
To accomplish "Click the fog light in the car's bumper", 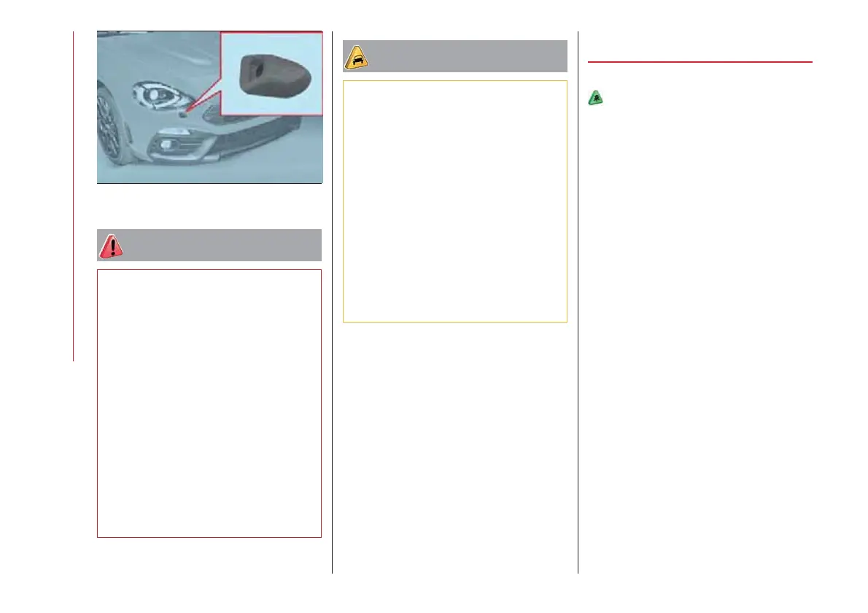I will click(x=166, y=145).
